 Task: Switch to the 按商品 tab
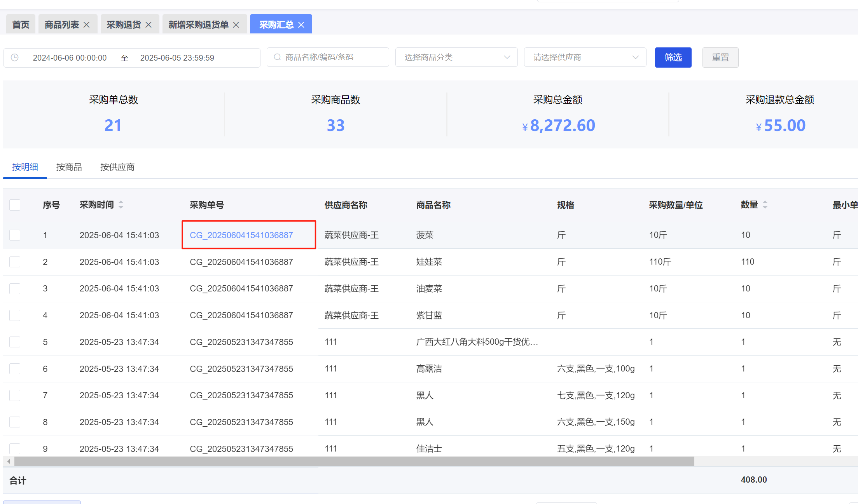coord(69,167)
